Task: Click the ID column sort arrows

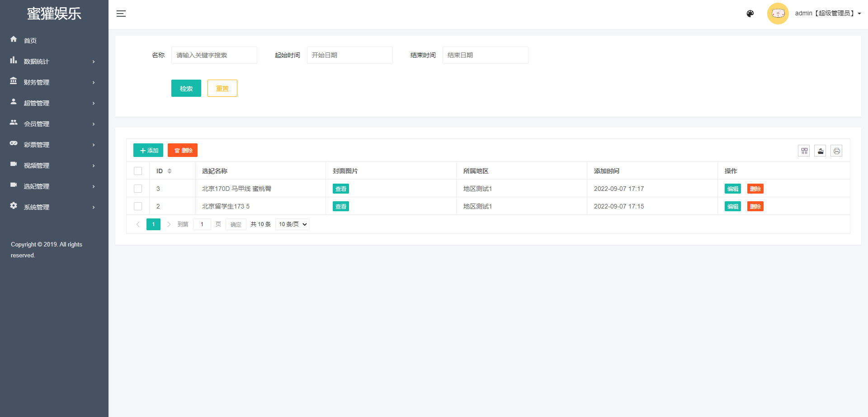Action: [x=170, y=171]
